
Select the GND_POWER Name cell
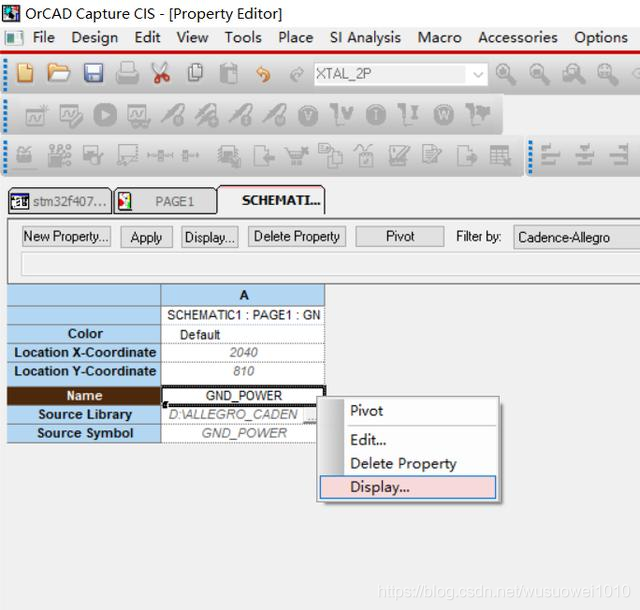coord(244,395)
